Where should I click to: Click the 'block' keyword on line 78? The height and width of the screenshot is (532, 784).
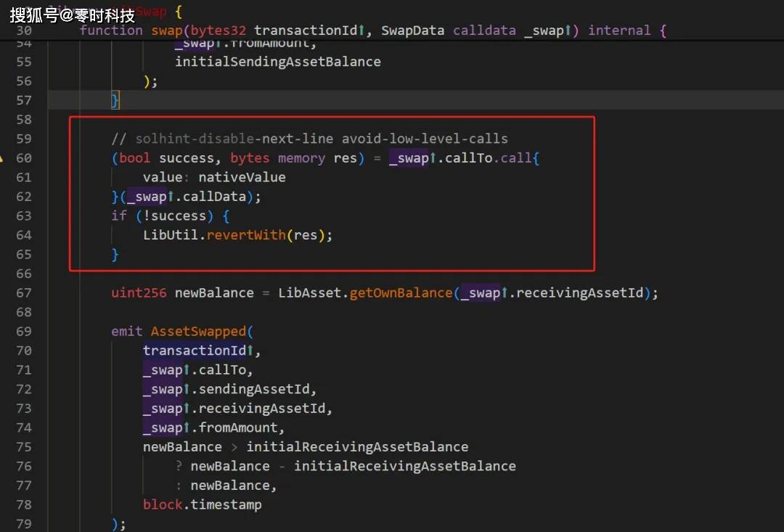pos(163,504)
